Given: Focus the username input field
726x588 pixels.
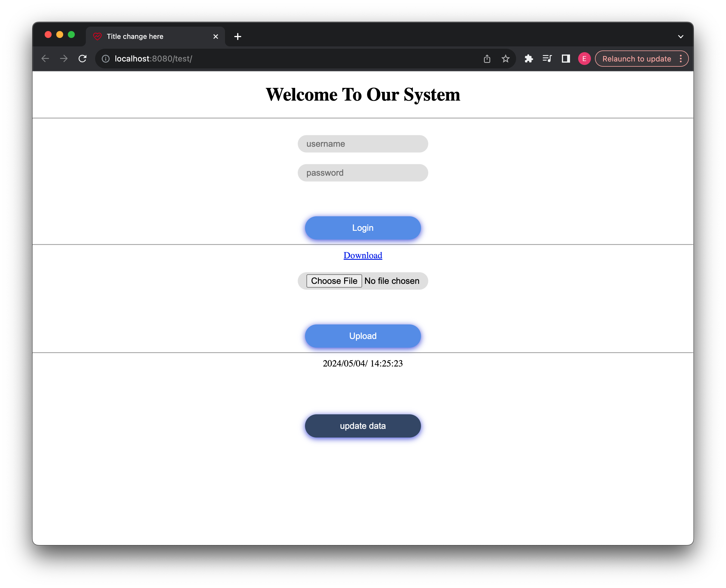Looking at the screenshot, I should 363,144.
